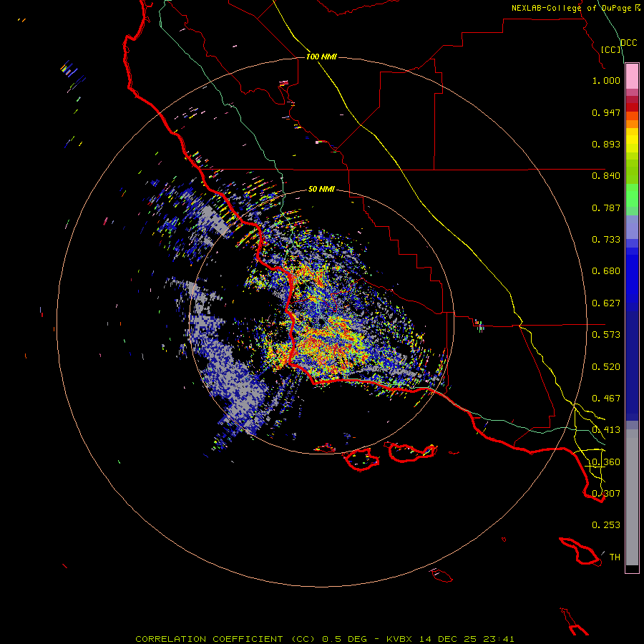The height and width of the screenshot is (644, 644).
Task: Click the "50 NMI" range ring label
Action: tap(321, 189)
